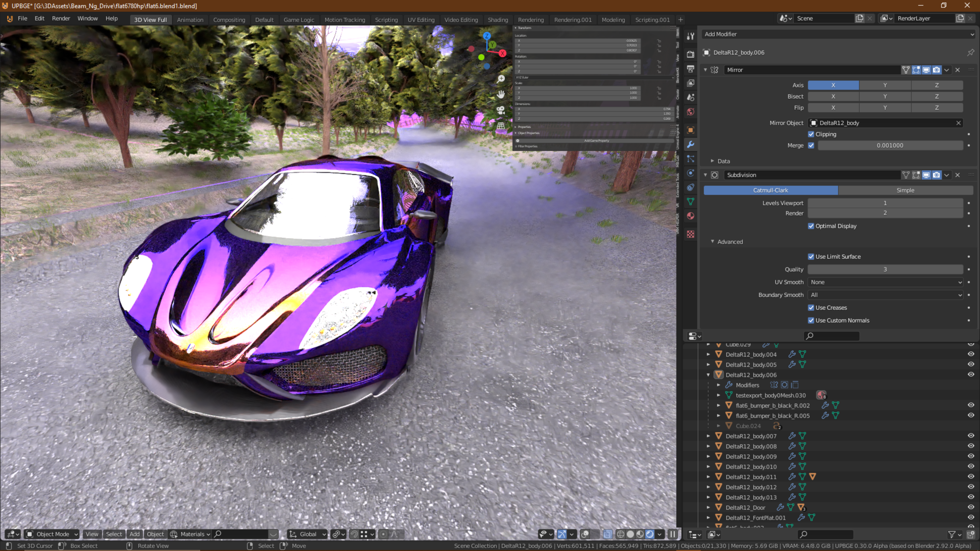The height and width of the screenshot is (551, 980).
Task: Switch orthographic/perspective grid icon in viewport
Action: pos(501,126)
